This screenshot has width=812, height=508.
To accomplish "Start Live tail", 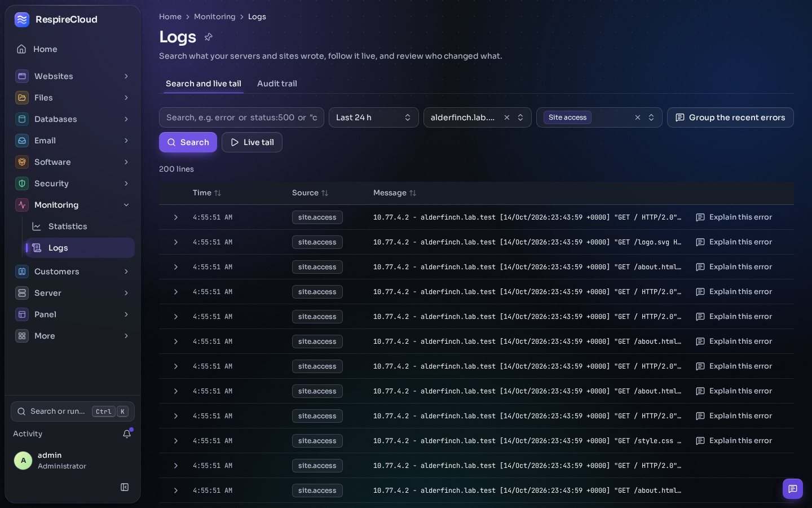I will click(x=252, y=142).
